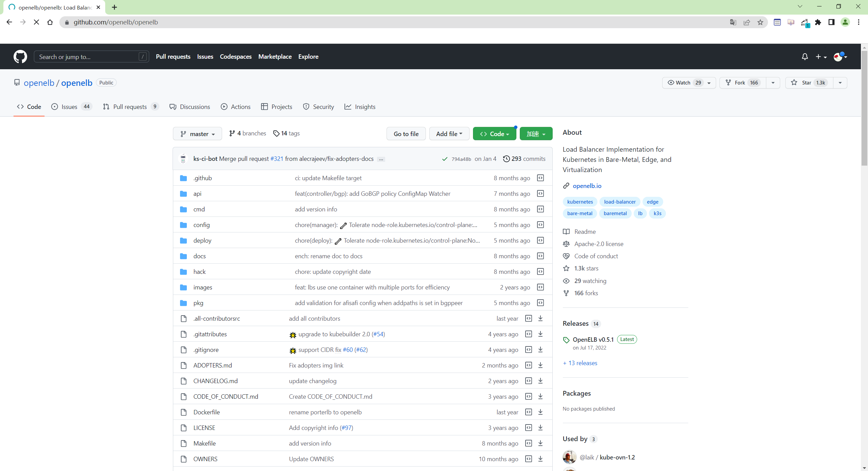Bookmark page with the star icon

761,22
